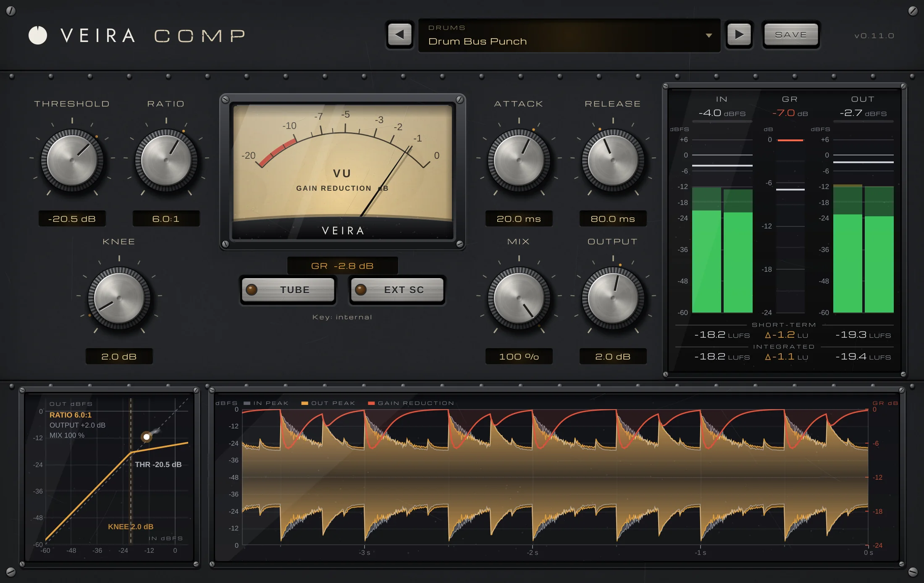The image size is (924, 583).
Task: Select the threshold value field -20.5 dB
Action: coord(72,219)
